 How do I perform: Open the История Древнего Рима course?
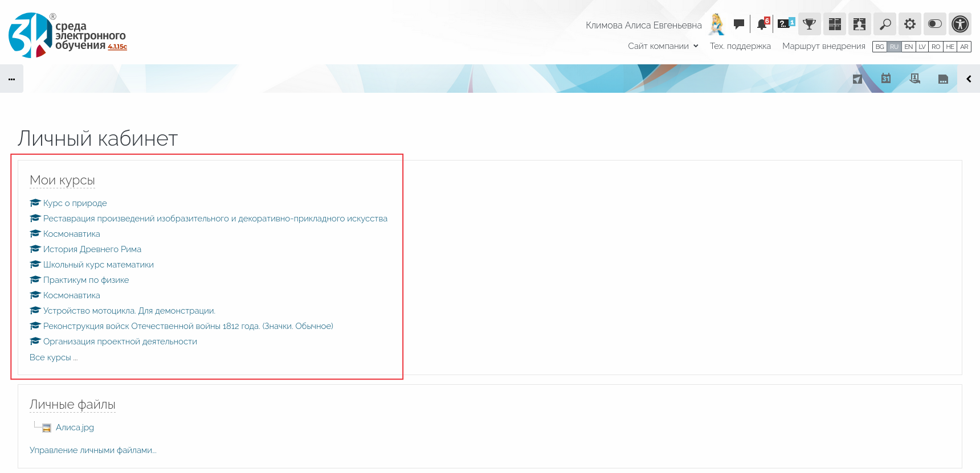point(92,249)
